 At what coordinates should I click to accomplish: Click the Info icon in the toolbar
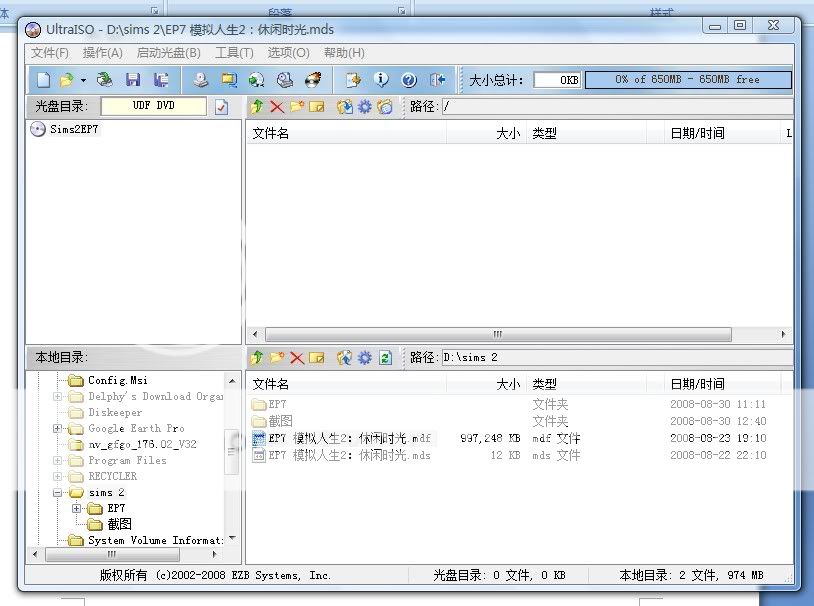point(381,80)
